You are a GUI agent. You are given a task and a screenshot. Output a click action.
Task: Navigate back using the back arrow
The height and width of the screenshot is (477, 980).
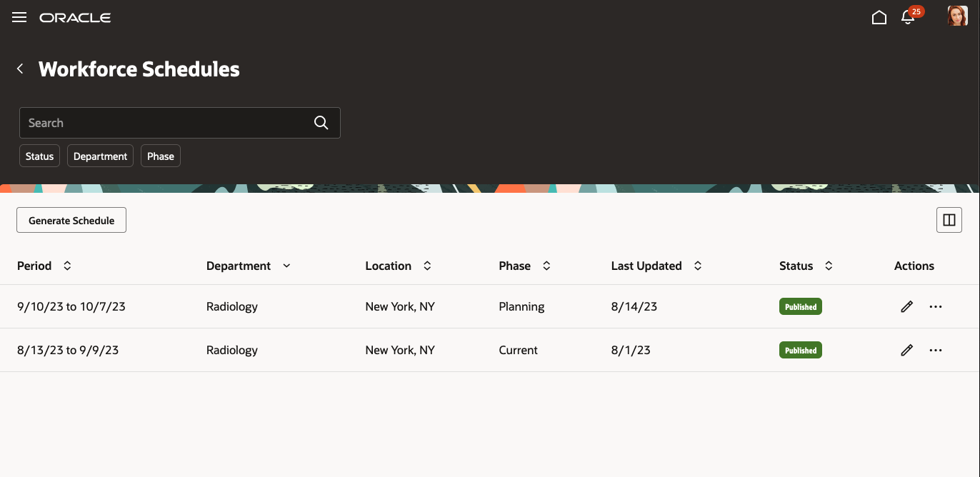(x=20, y=69)
